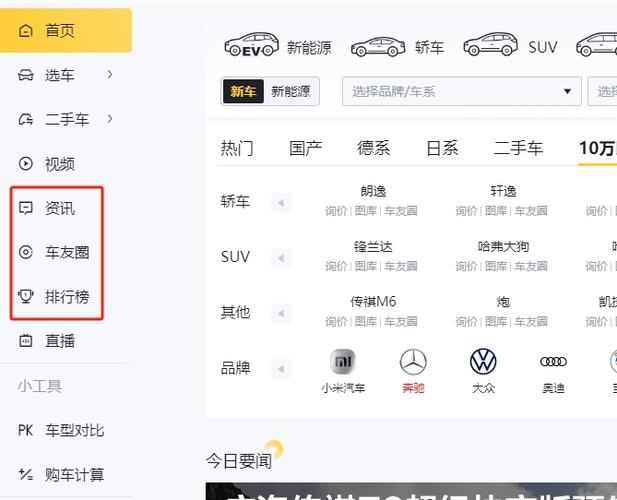Switch to the 德系 tab
This screenshot has width=617, height=500.
373,149
